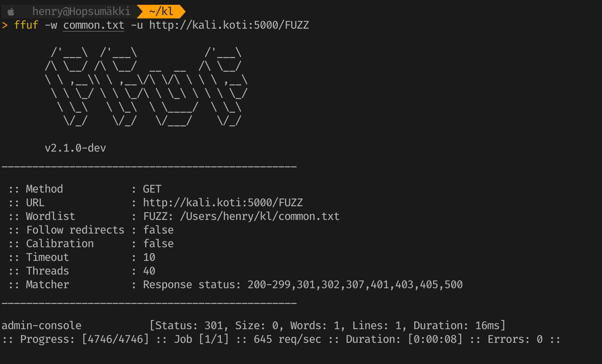The image size is (602, 364).
Task: Click the Timeout value 10
Action: pyautogui.click(x=149, y=257)
